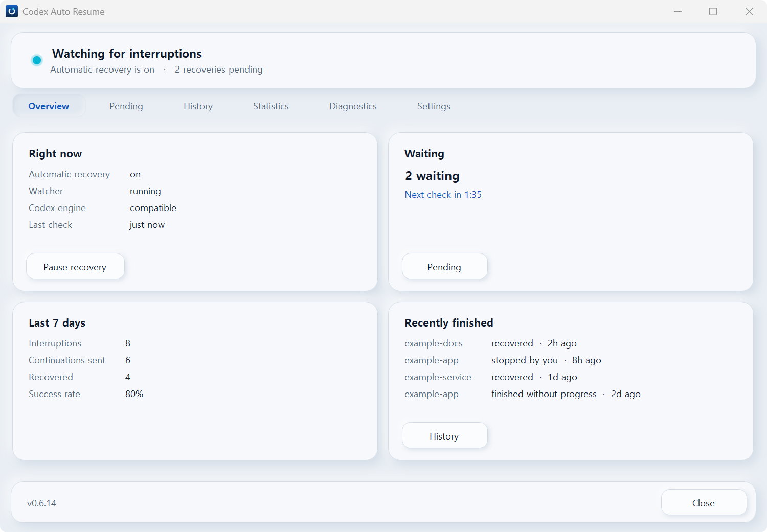Click the 'Recently finished' card heading
This screenshot has width=767, height=532.
point(449,323)
